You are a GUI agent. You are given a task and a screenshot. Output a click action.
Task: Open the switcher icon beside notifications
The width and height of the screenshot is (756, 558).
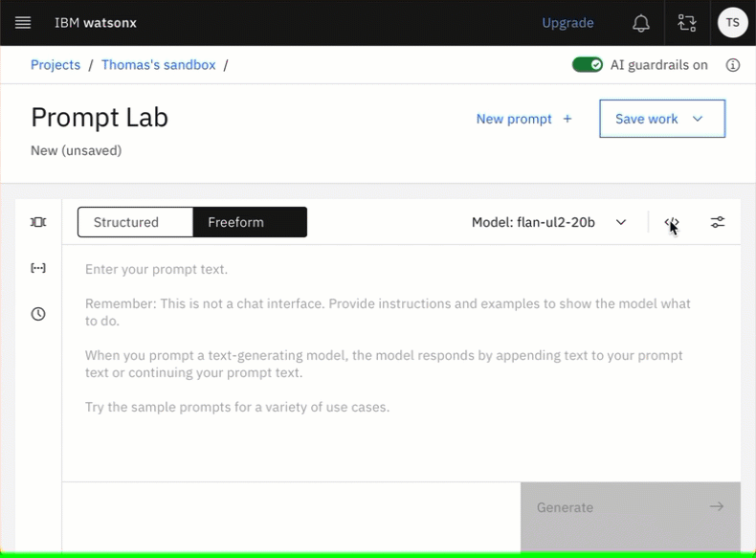[x=687, y=23]
